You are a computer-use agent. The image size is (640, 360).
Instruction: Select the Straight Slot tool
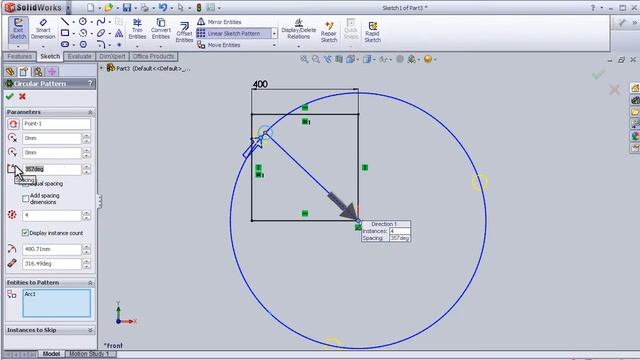pos(64,44)
